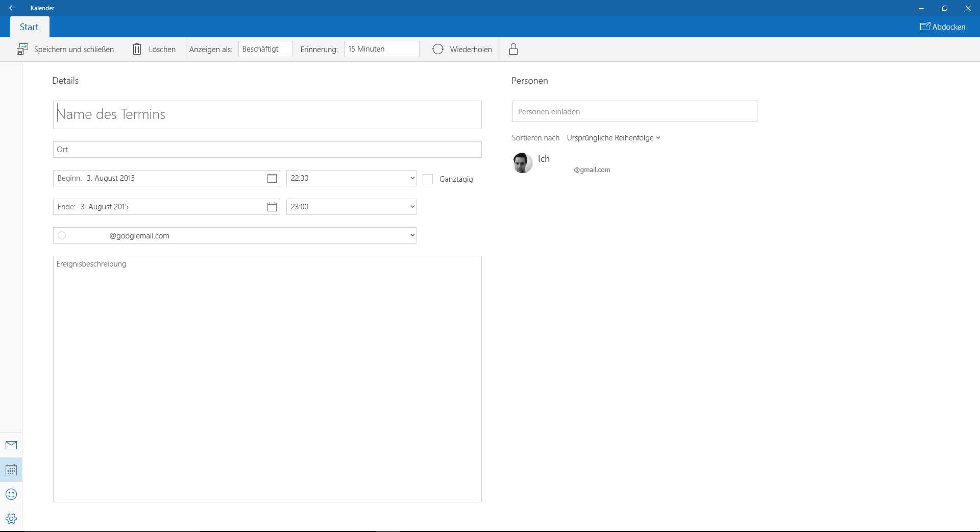Open the end date calendar picker
Image resolution: width=980 pixels, height=532 pixels.
[272, 207]
